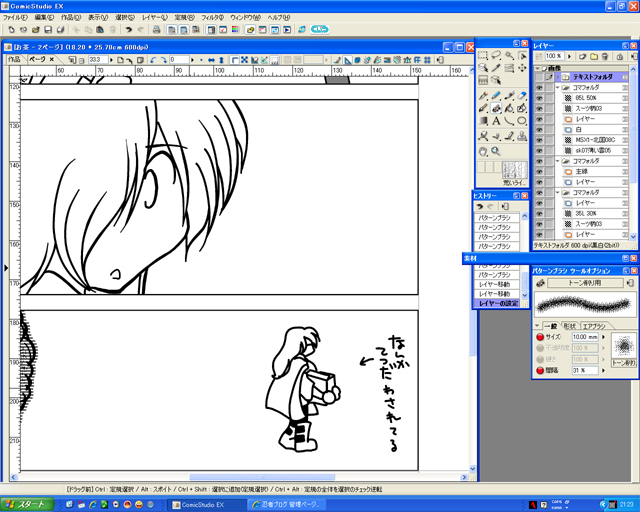Viewport: 640px width, 512px height.
Task: Select the text tool labeled A
Action: (x=496, y=121)
